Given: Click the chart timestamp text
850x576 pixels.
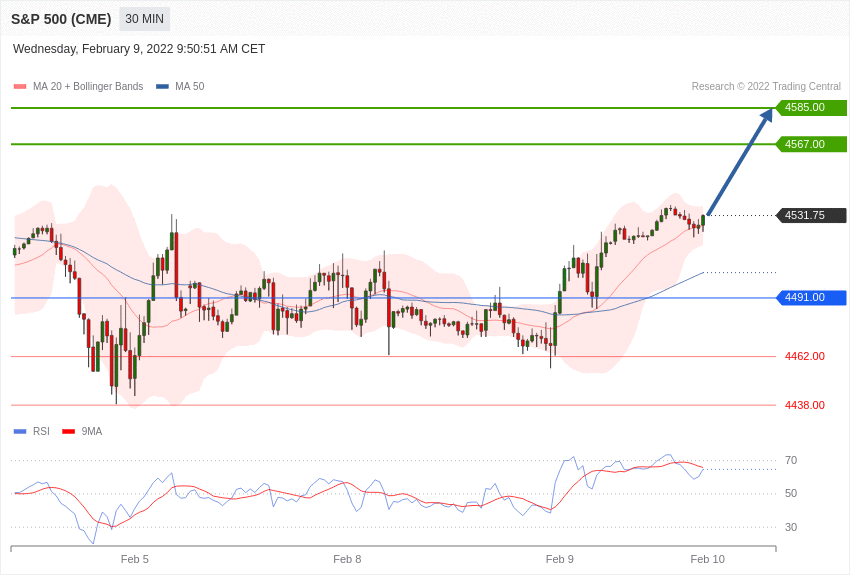Looking at the screenshot, I should pos(139,49).
